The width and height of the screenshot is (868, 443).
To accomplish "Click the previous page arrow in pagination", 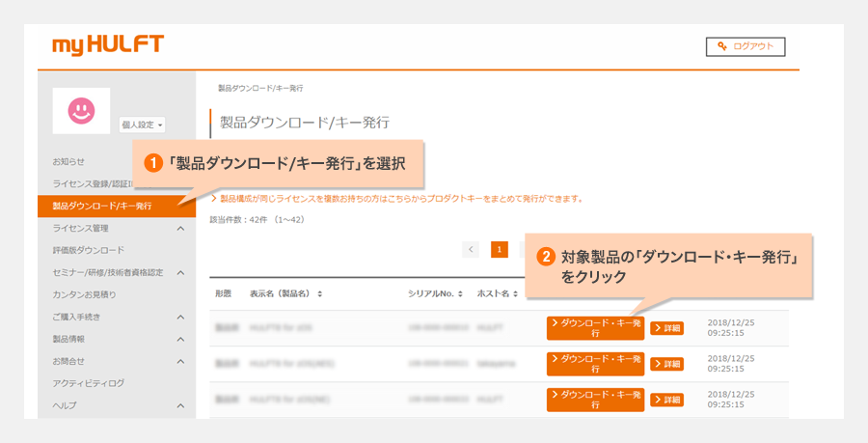I will (x=471, y=250).
